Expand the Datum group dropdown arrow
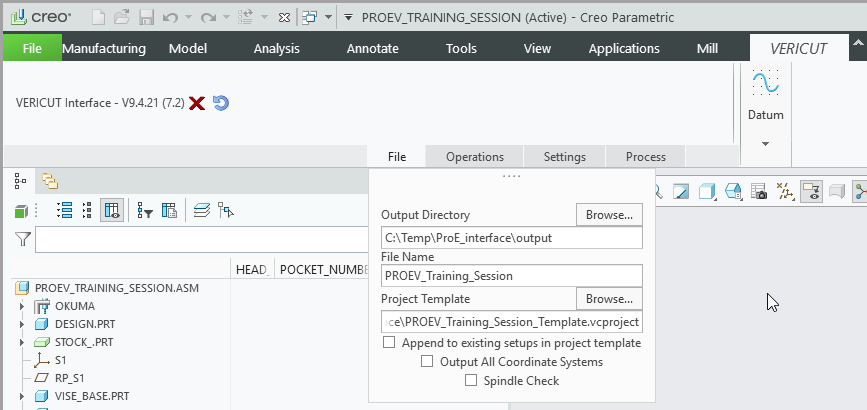 766,144
